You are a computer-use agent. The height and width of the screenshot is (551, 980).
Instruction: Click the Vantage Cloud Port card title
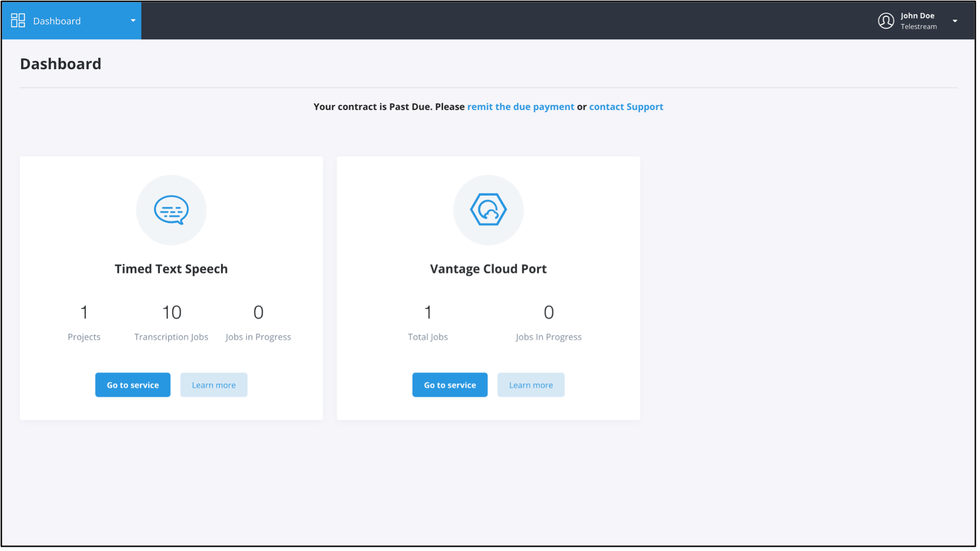tap(488, 269)
